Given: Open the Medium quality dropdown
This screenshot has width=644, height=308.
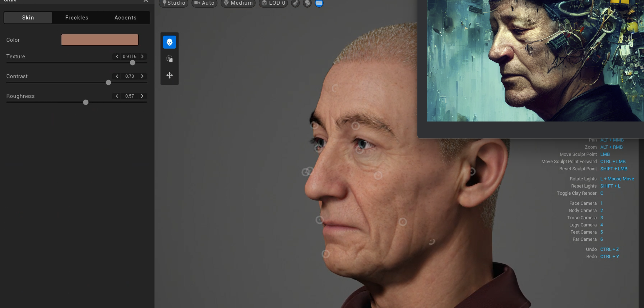Looking at the screenshot, I should [x=238, y=3].
